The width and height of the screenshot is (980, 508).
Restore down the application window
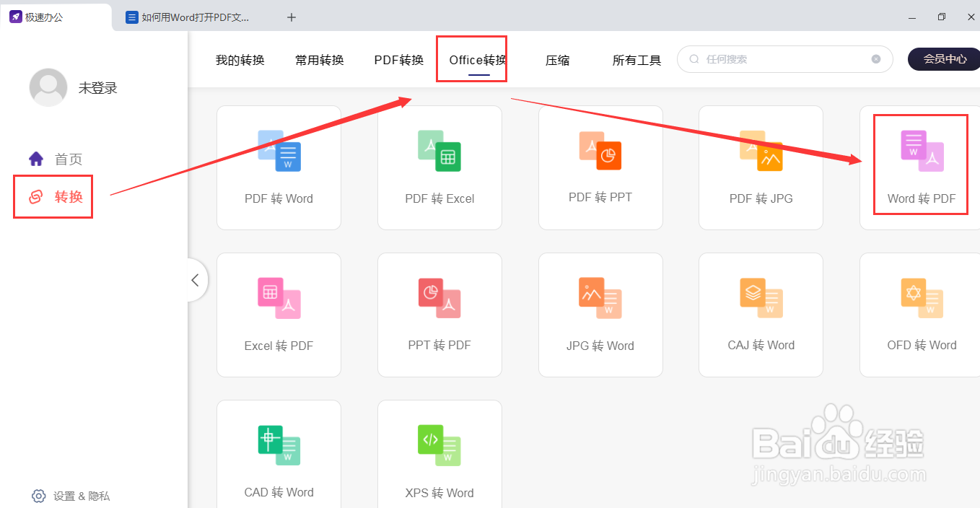click(942, 17)
